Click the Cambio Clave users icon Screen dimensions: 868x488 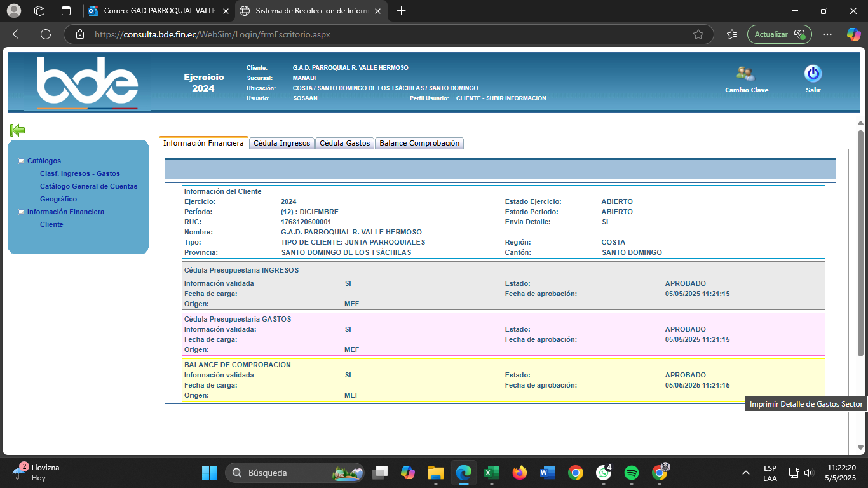tap(745, 74)
